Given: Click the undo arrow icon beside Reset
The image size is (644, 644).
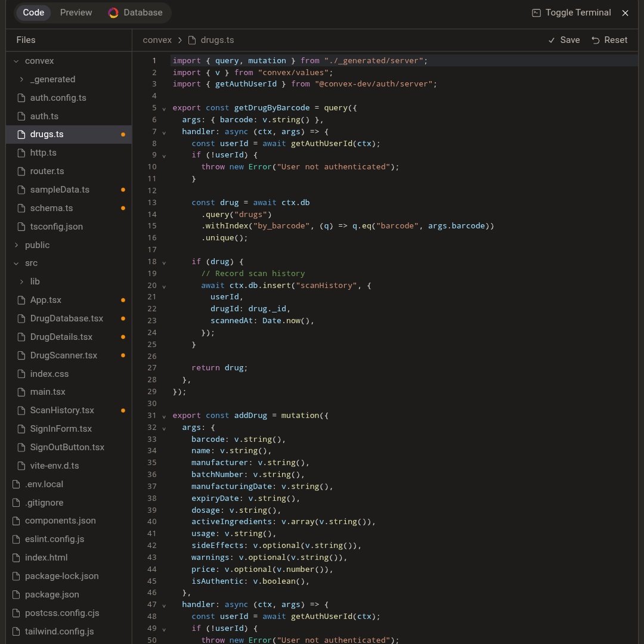Looking at the screenshot, I should pyautogui.click(x=597, y=40).
